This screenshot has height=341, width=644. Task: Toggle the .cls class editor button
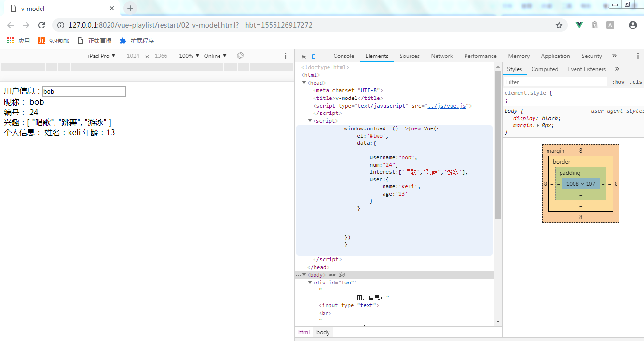(636, 82)
